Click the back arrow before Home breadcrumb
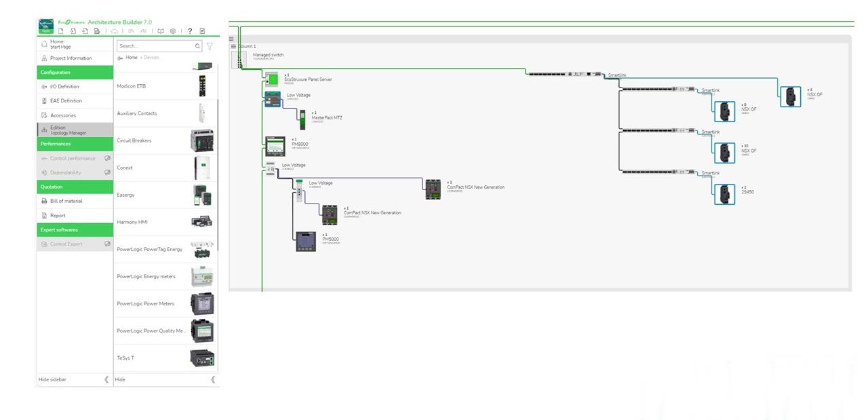This screenshot has height=420, width=868. pyautogui.click(x=120, y=58)
